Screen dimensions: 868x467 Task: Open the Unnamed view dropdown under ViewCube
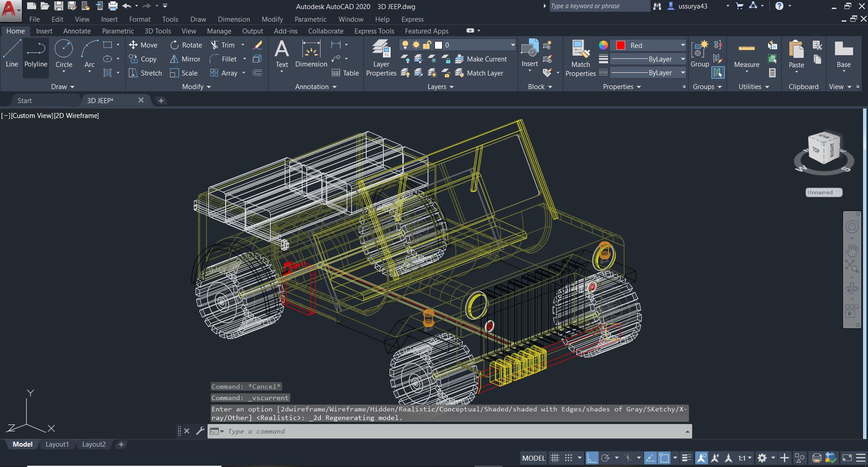point(824,192)
